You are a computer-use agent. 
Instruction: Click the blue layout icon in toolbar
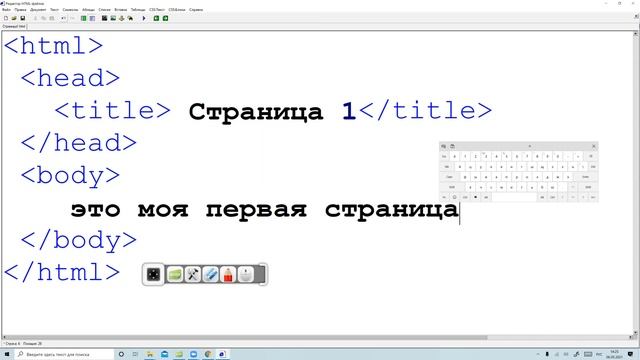(92, 18)
